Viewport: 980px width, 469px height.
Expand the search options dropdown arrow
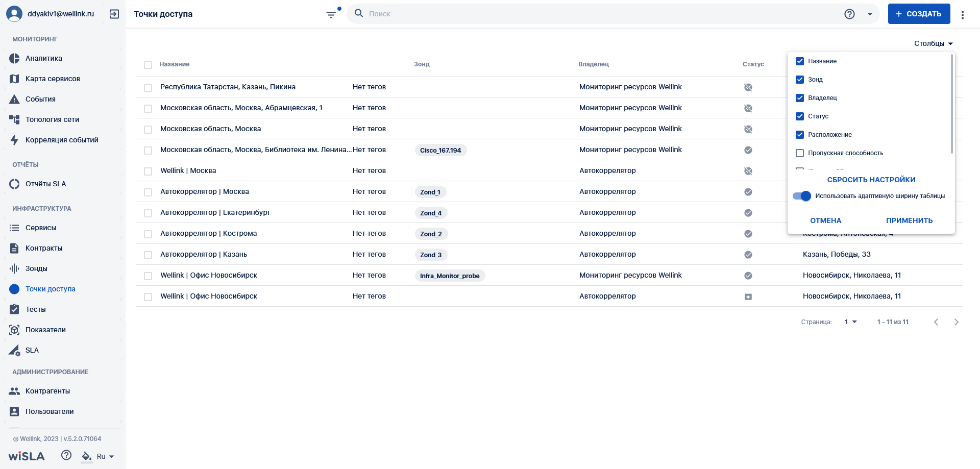[870, 14]
